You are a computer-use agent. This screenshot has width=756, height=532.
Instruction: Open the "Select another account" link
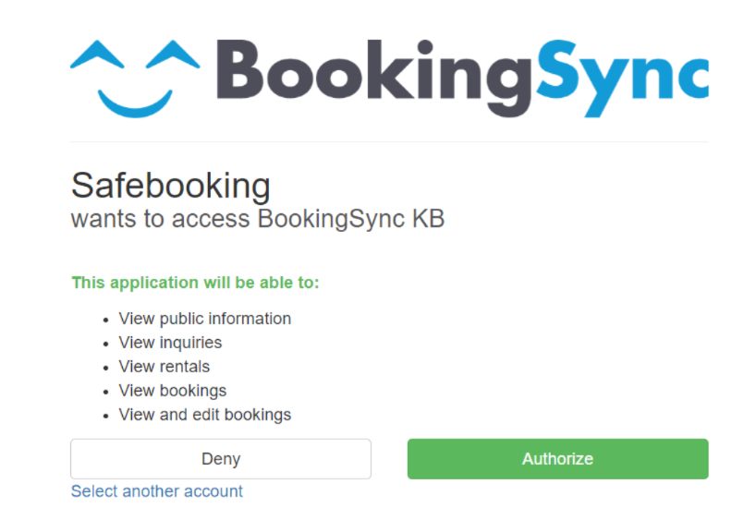click(157, 491)
